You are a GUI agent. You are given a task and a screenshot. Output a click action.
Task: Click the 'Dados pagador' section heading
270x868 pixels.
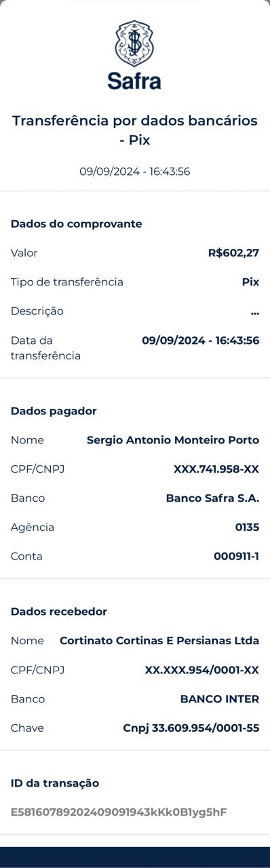54,411
